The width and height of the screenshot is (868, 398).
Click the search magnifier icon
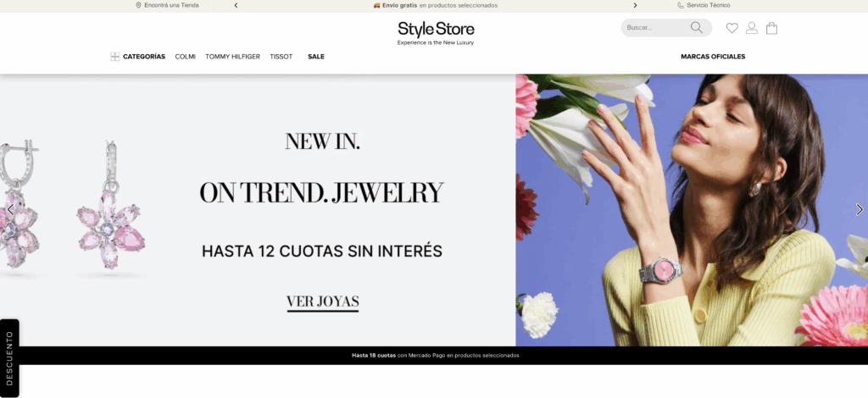(697, 28)
